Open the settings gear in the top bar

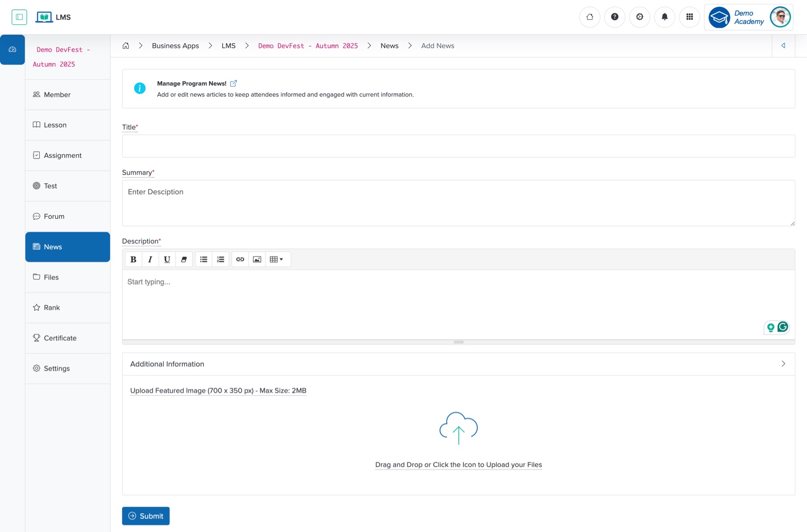(x=640, y=17)
